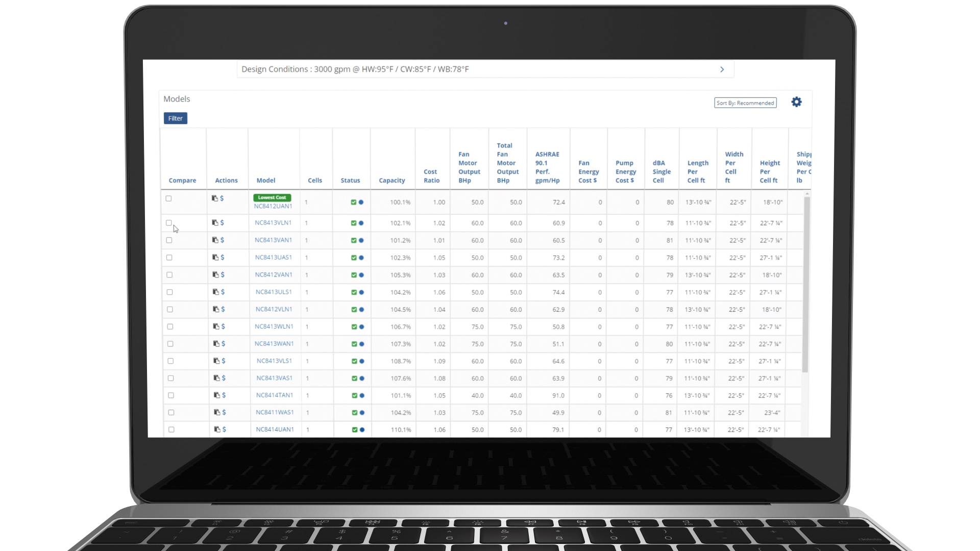
Task: Open the table settings gear icon
Action: (796, 102)
